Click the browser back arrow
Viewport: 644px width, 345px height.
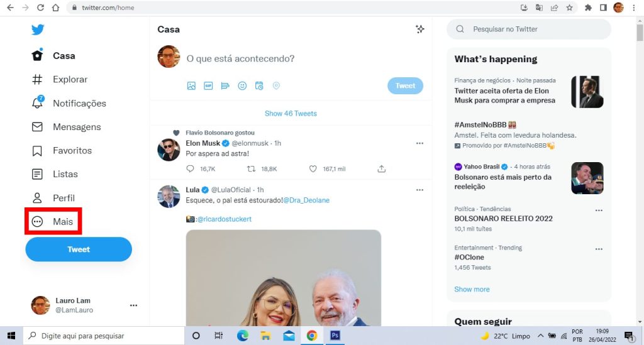(x=10, y=8)
